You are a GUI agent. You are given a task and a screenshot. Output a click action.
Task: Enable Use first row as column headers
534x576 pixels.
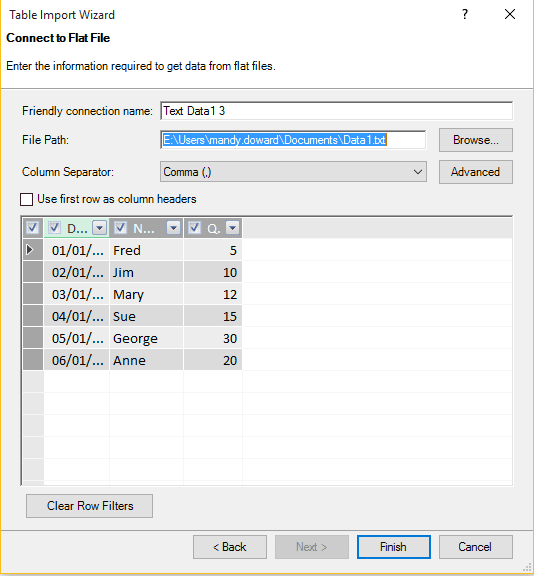26,199
